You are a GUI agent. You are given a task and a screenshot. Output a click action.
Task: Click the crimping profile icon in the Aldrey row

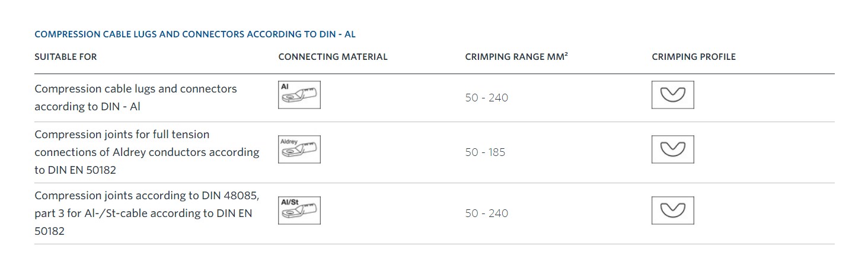point(673,149)
